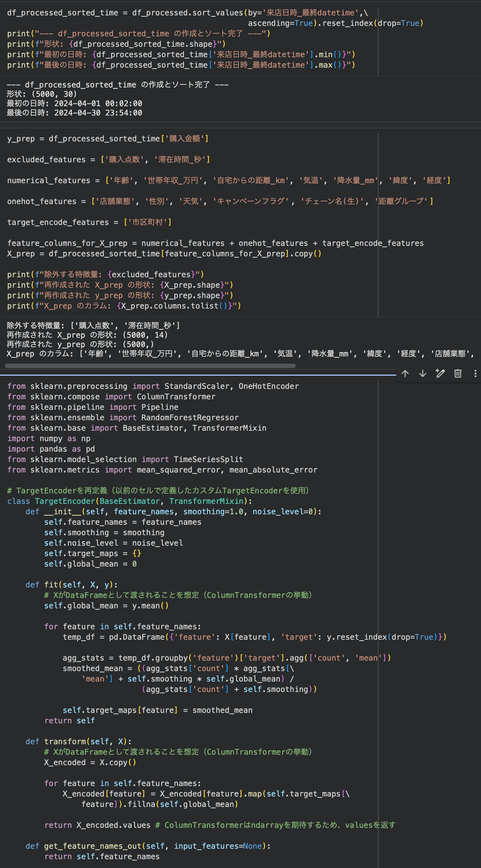Click the 'feature_columns_for_X_prep =' assignment line

tap(215, 243)
